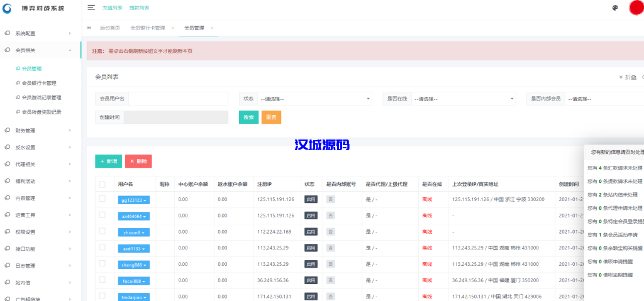
Task: Check the row checkbox for aa464664
Action: click(103, 215)
